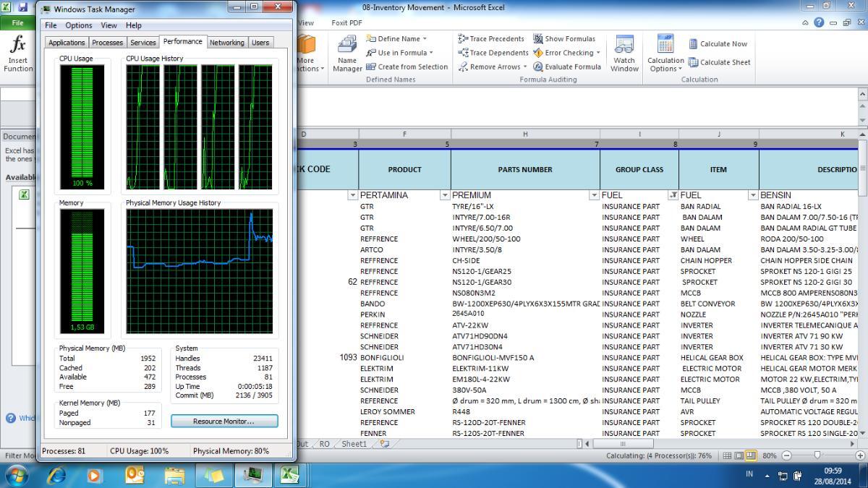Open Outlook from taskbar

135,475
